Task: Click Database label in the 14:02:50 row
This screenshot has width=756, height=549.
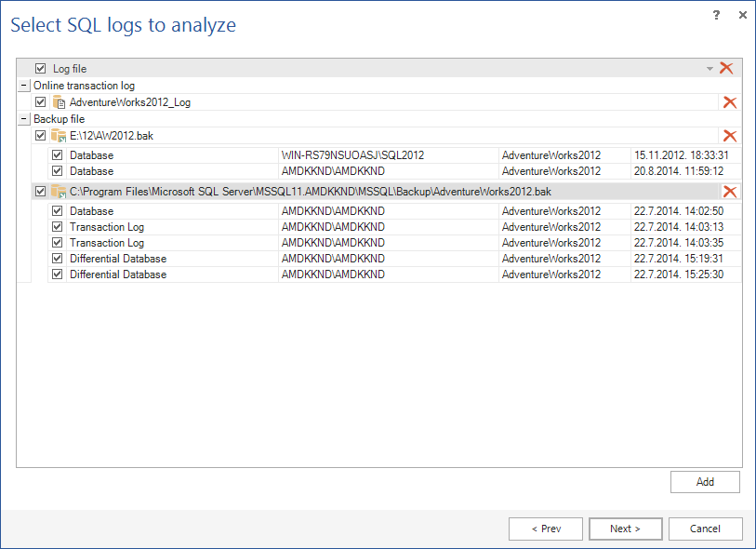Action: click(x=92, y=211)
